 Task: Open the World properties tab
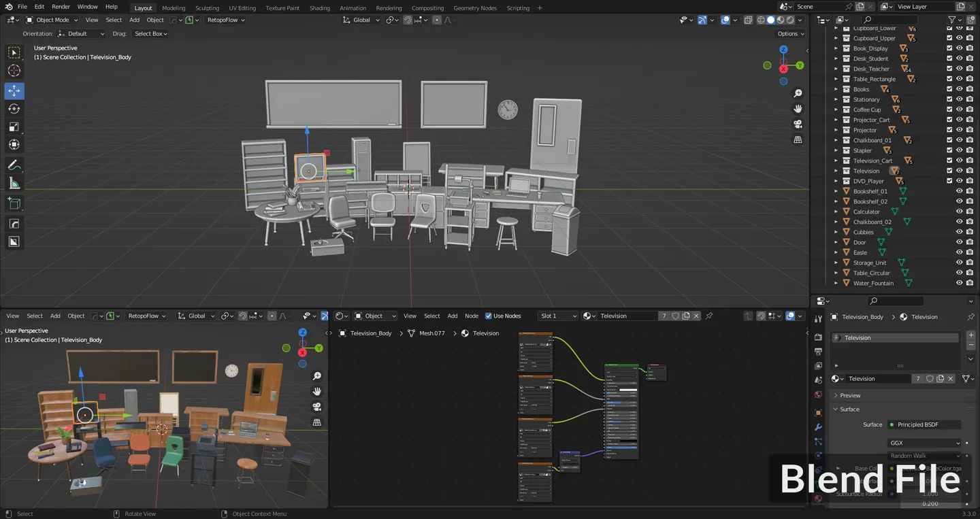tap(818, 395)
